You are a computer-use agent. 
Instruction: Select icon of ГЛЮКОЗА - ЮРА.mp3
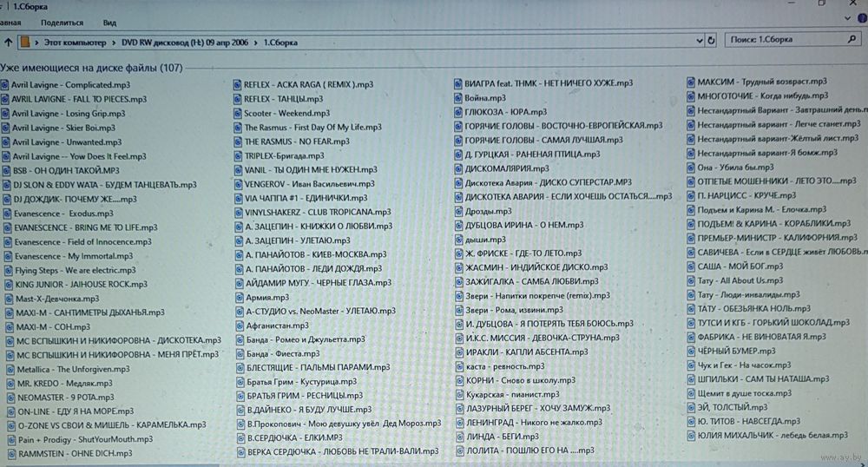point(457,112)
